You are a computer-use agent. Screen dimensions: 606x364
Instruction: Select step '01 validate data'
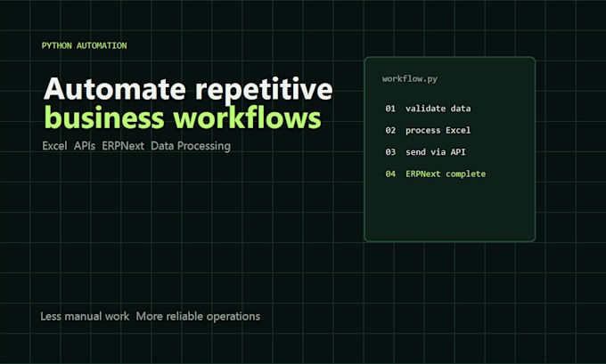pyautogui.click(x=428, y=109)
